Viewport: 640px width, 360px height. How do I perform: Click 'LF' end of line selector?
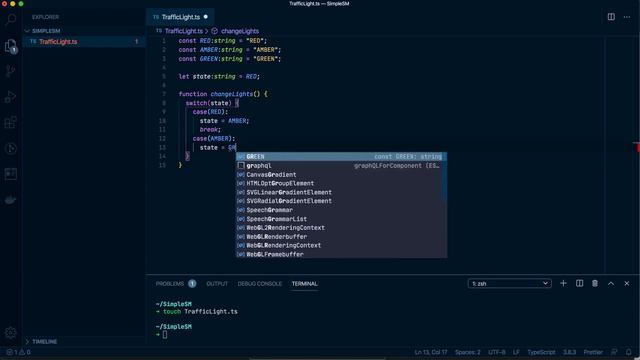click(x=516, y=352)
